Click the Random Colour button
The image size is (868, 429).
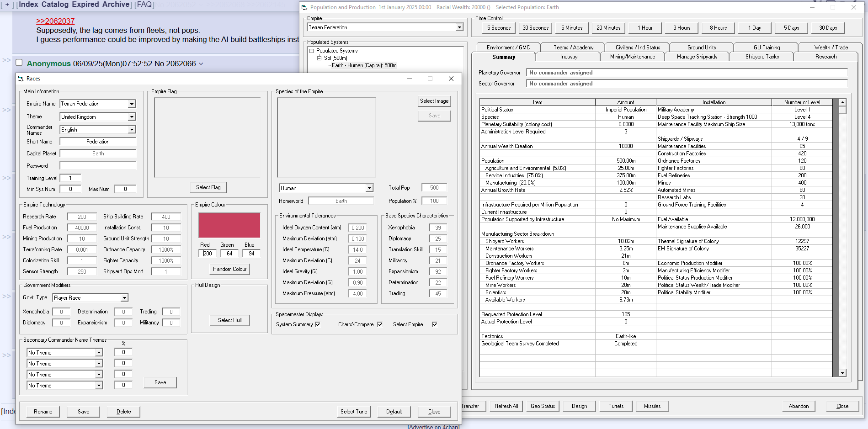pos(229,269)
